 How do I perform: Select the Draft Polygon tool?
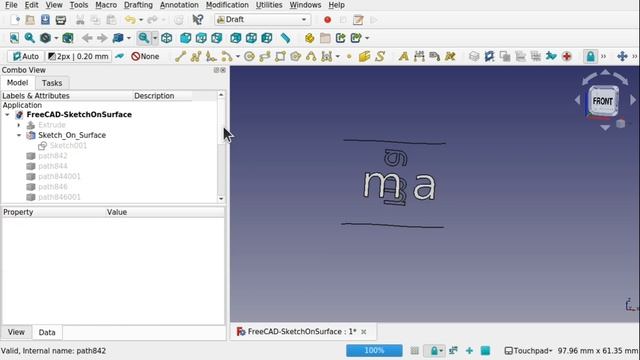pos(296,56)
